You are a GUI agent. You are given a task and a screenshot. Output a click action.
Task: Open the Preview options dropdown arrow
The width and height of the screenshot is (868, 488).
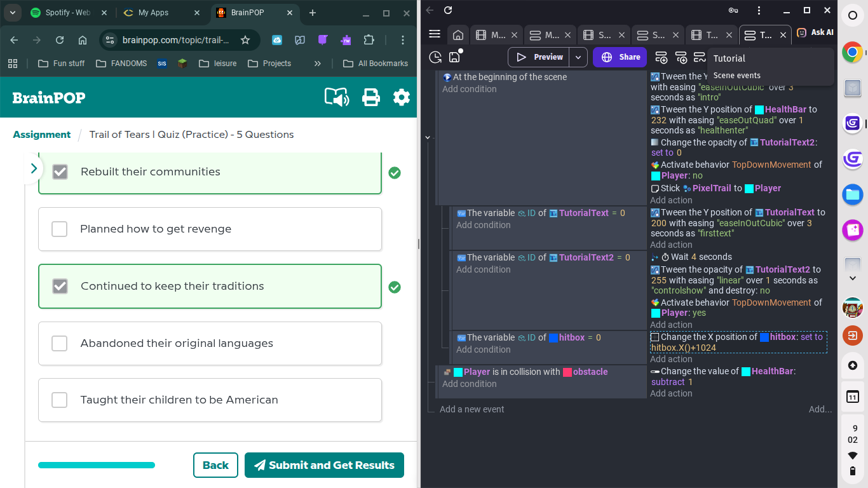(578, 57)
